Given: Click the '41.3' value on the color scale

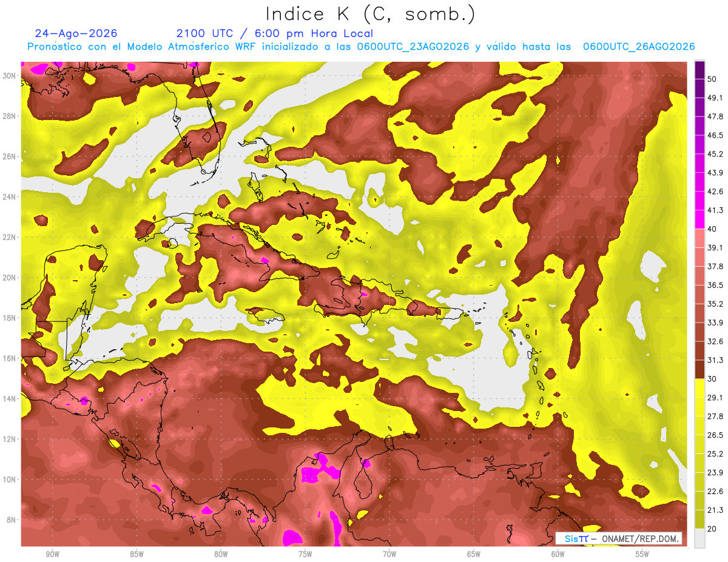Looking at the screenshot, I should click(716, 210).
